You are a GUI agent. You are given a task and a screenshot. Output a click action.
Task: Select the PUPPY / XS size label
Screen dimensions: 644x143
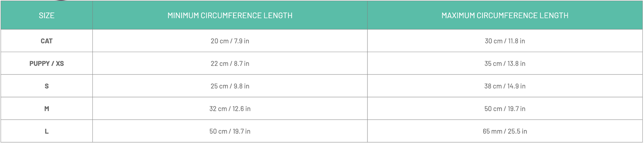point(47,64)
